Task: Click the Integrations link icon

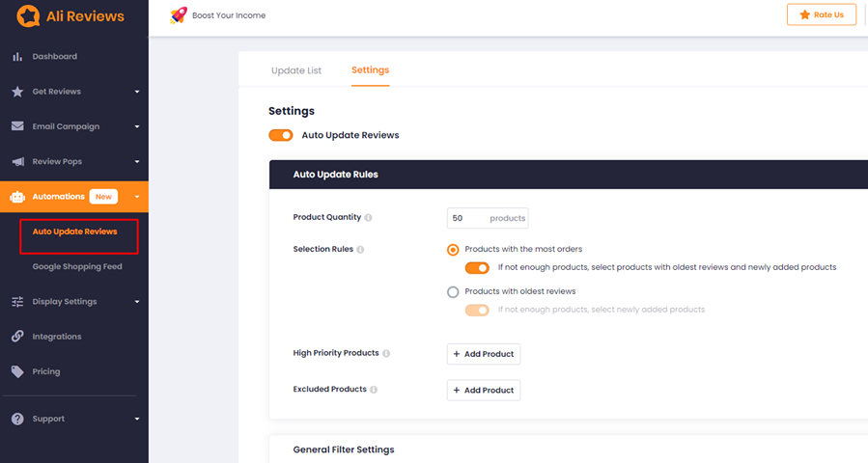Action: pyautogui.click(x=17, y=337)
